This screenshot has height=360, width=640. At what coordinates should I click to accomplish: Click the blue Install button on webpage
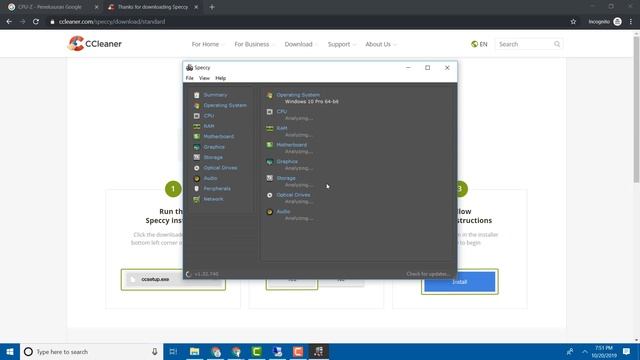pyautogui.click(x=460, y=282)
